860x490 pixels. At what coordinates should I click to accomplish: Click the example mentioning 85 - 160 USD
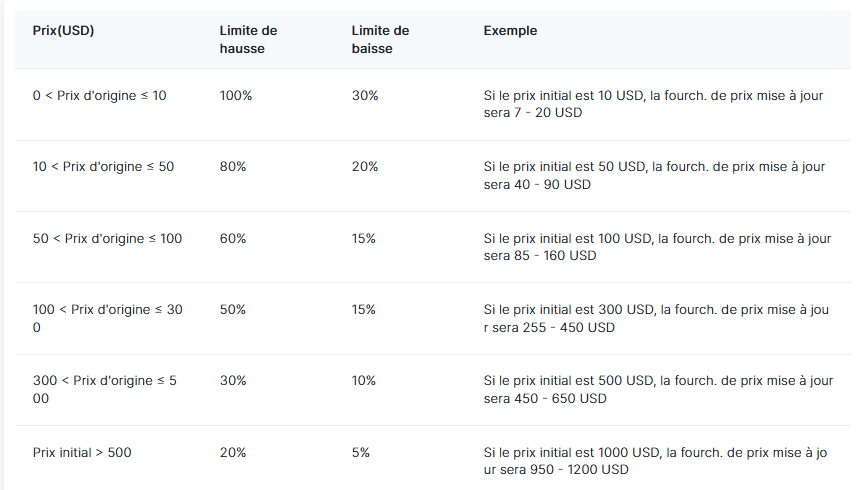point(657,247)
